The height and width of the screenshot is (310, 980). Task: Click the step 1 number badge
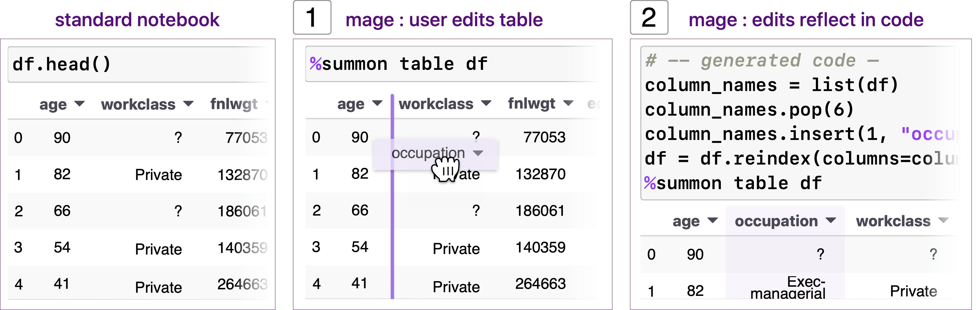(312, 18)
